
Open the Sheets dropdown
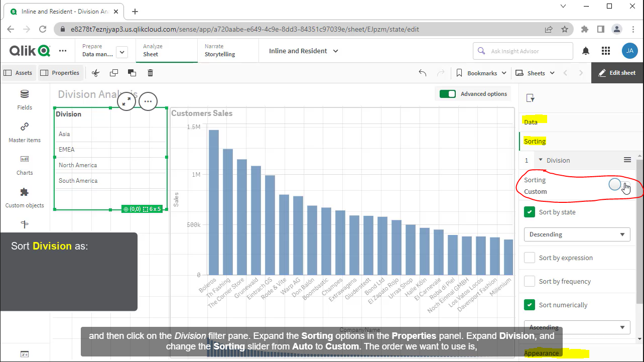pyautogui.click(x=535, y=73)
